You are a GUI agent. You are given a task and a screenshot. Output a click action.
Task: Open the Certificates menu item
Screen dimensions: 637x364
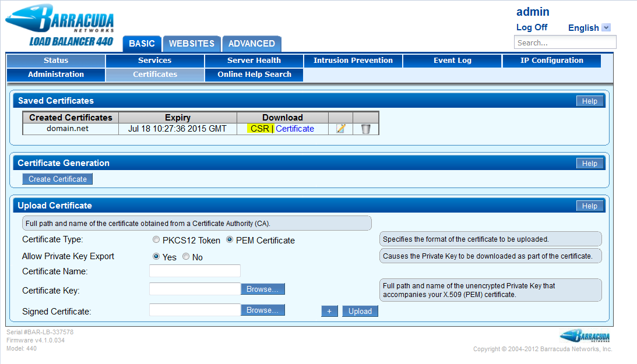[155, 75]
